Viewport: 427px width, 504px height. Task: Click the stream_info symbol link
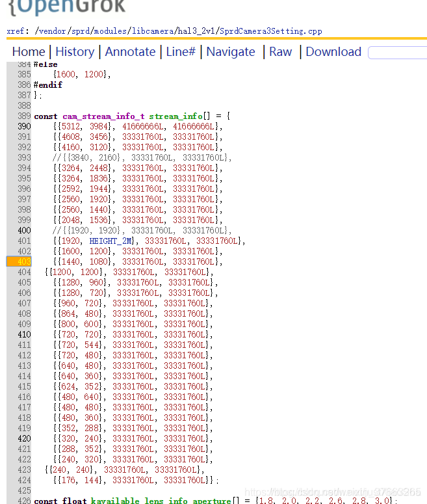click(175, 116)
